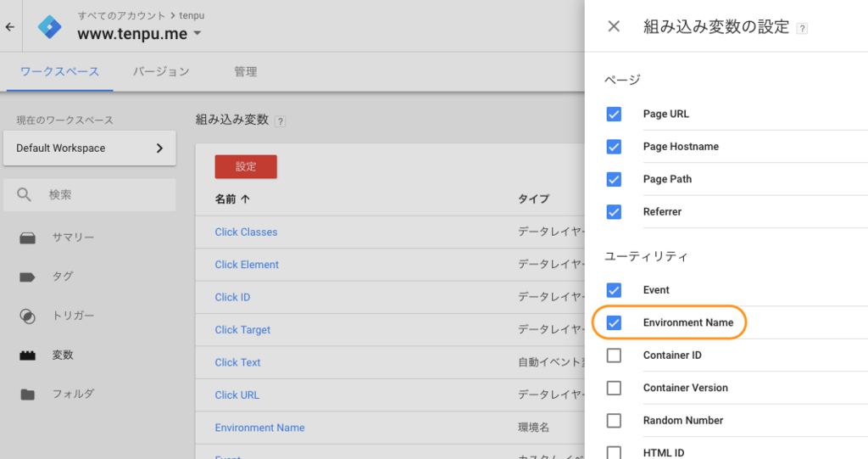Uncheck the Page Hostname checkbox
The image size is (868, 459).
pyautogui.click(x=614, y=146)
